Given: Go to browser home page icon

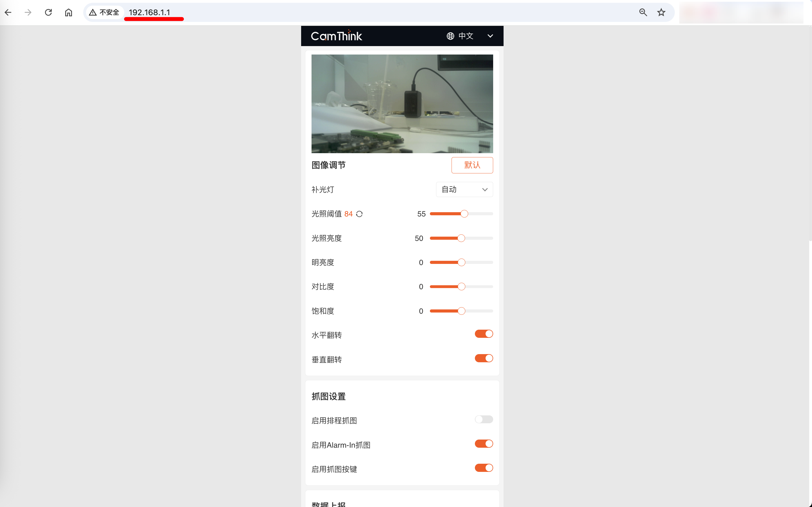Looking at the screenshot, I should (68, 12).
